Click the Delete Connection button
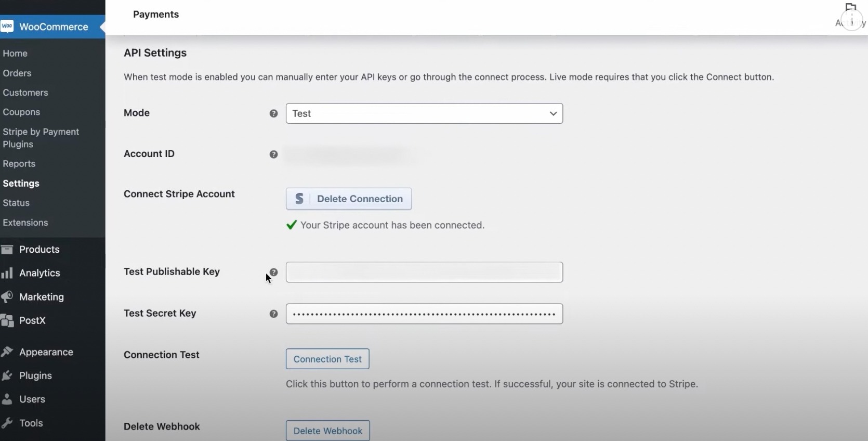The height and width of the screenshot is (441, 868). tap(349, 199)
